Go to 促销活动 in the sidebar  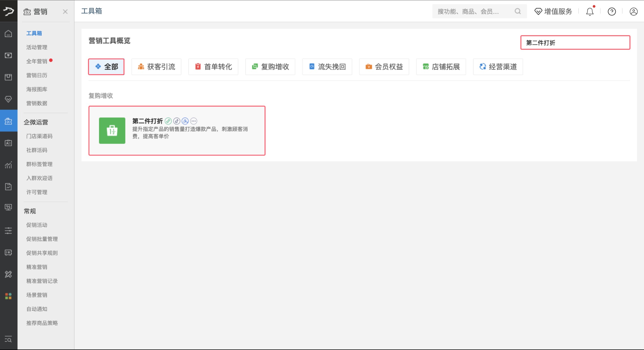pos(37,225)
